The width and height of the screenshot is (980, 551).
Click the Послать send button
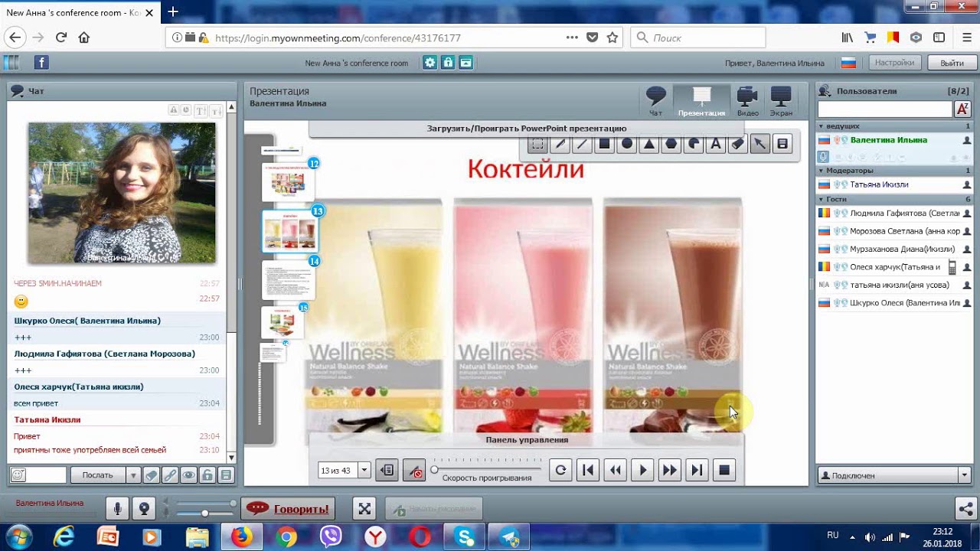97,475
